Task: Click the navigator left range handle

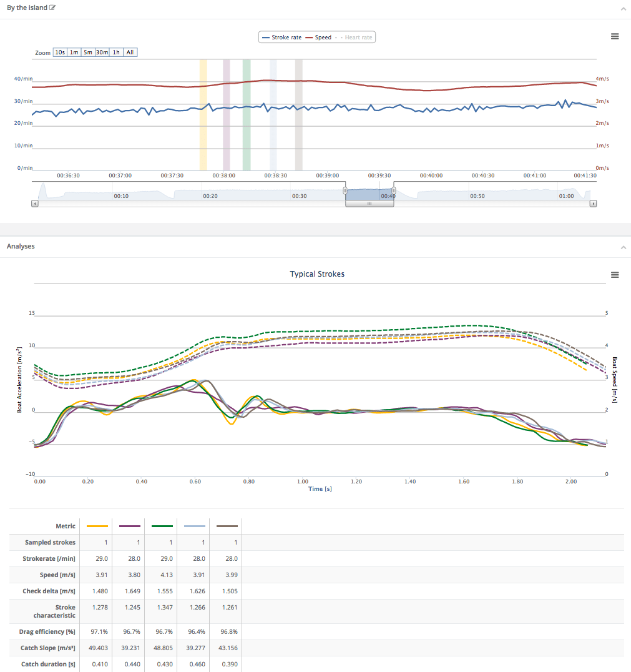Action: [x=345, y=190]
